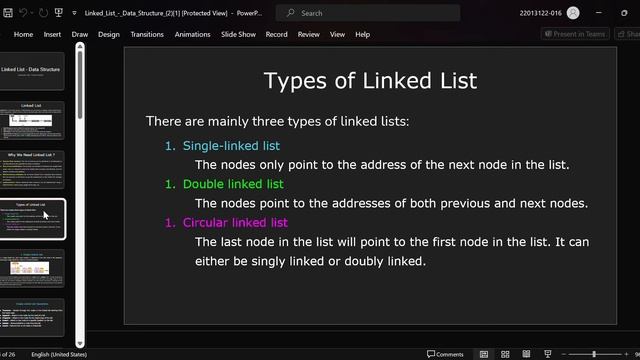The image size is (640, 360).
Task: Click the Single-linked list heading
Action: 231,146
